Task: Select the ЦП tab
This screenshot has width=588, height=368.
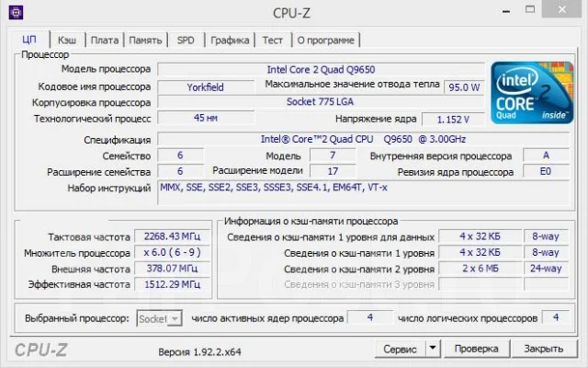Action: pyautogui.click(x=29, y=40)
